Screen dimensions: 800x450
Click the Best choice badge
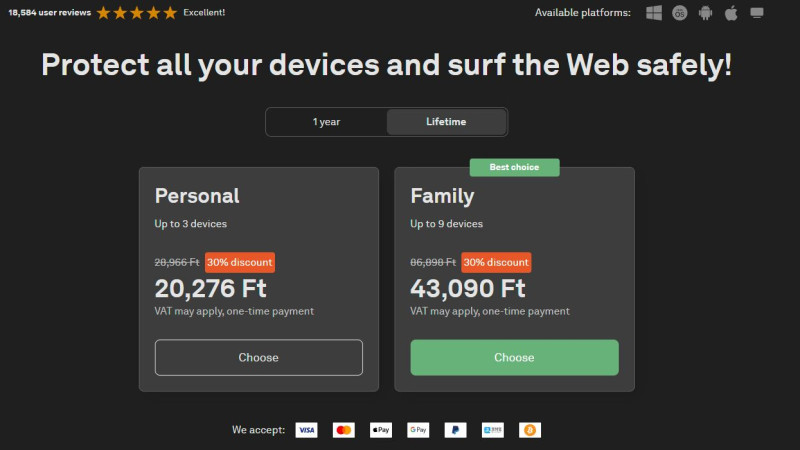coord(514,167)
